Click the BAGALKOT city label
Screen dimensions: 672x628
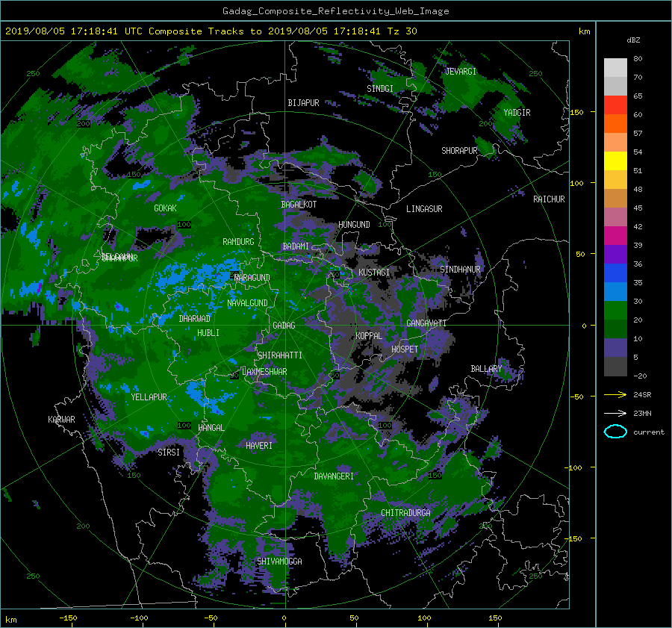click(299, 205)
